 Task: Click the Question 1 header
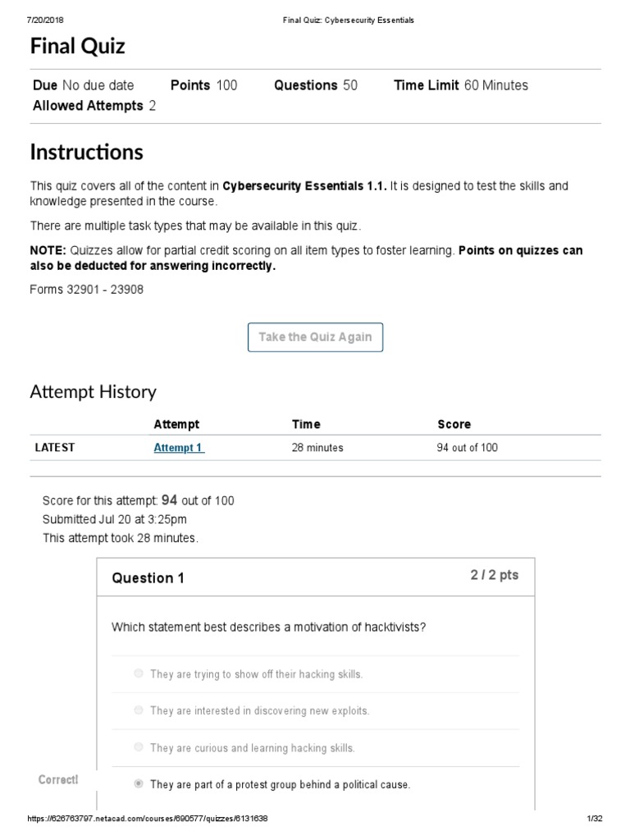[148, 578]
